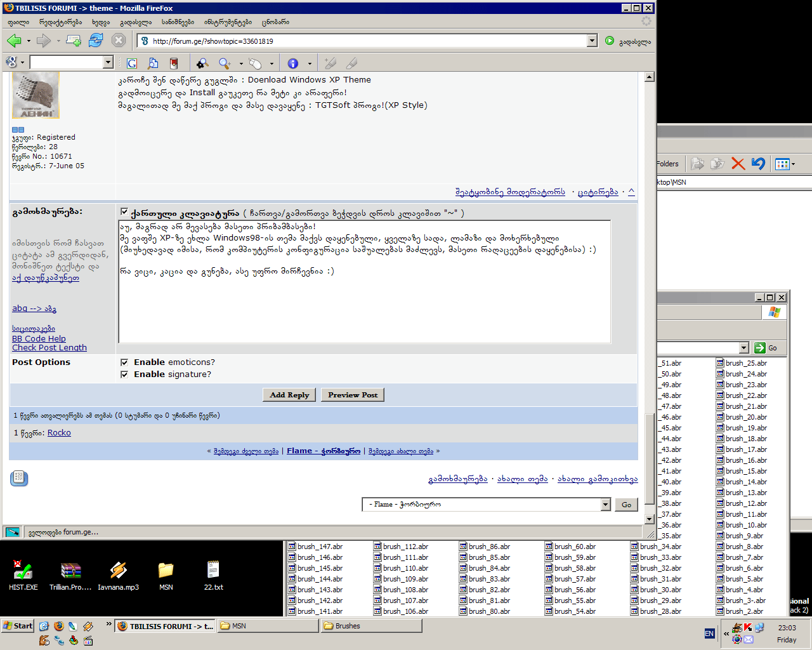812x650 pixels.
Task: Toggle the Enable emoticons checkbox
Action: 124,362
